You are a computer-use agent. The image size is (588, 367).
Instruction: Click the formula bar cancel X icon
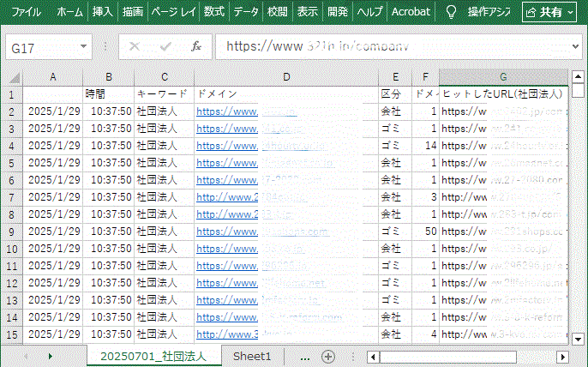135,46
